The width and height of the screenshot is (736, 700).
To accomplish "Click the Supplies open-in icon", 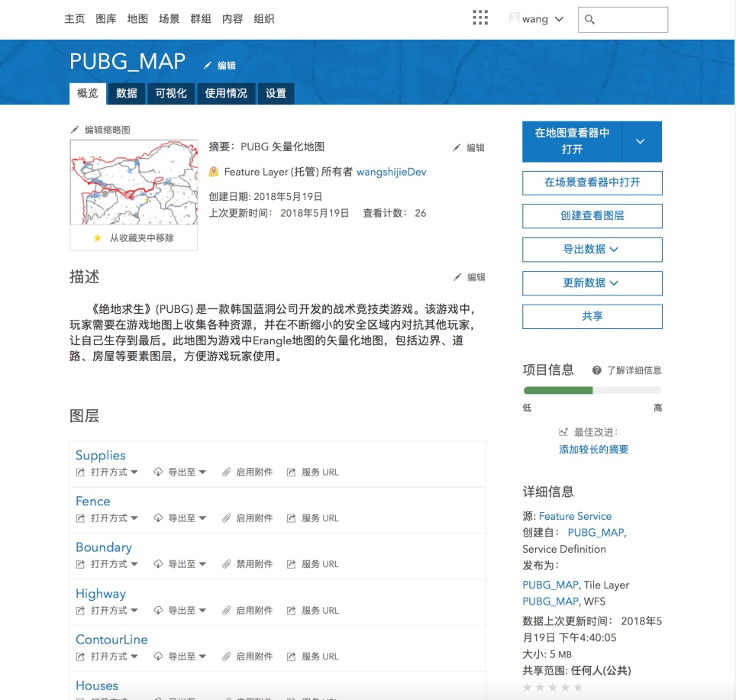I will click(80, 472).
